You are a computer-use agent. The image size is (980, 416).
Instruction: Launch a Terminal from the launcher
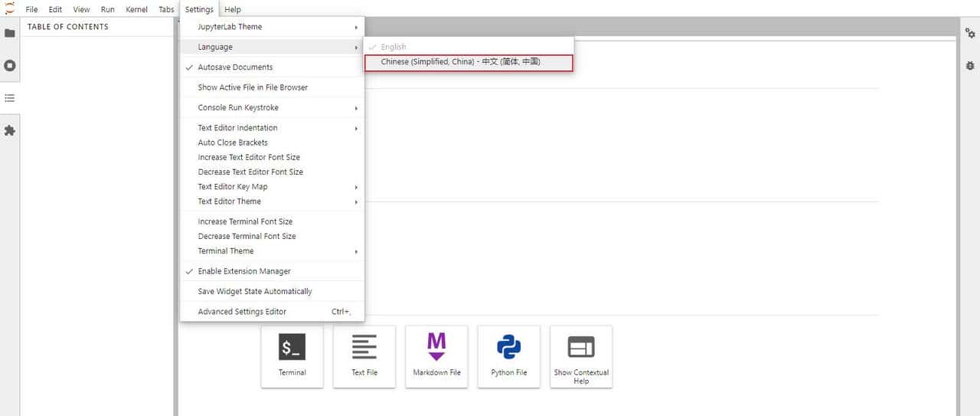point(292,356)
